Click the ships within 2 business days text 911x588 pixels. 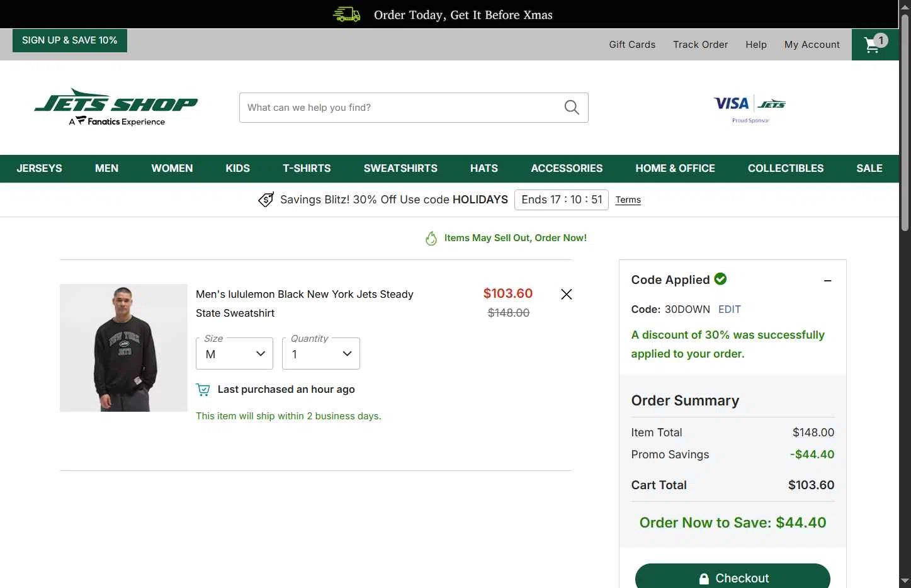(288, 416)
